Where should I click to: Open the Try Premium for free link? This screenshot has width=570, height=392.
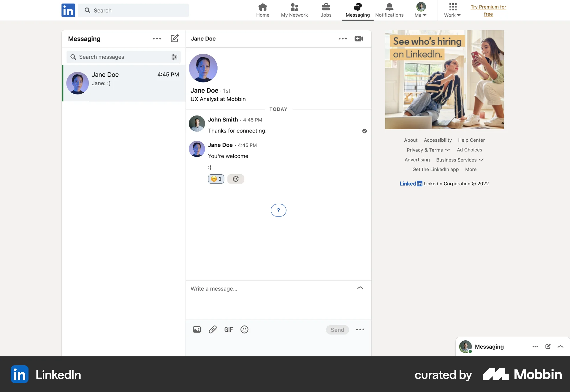click(489, 10)
